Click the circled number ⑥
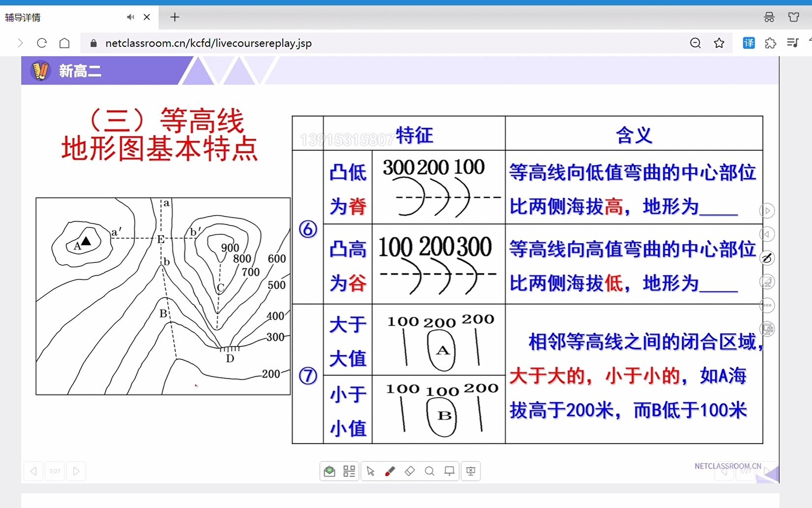This screenshot has height=508, width=812. [x=308, y=229]
